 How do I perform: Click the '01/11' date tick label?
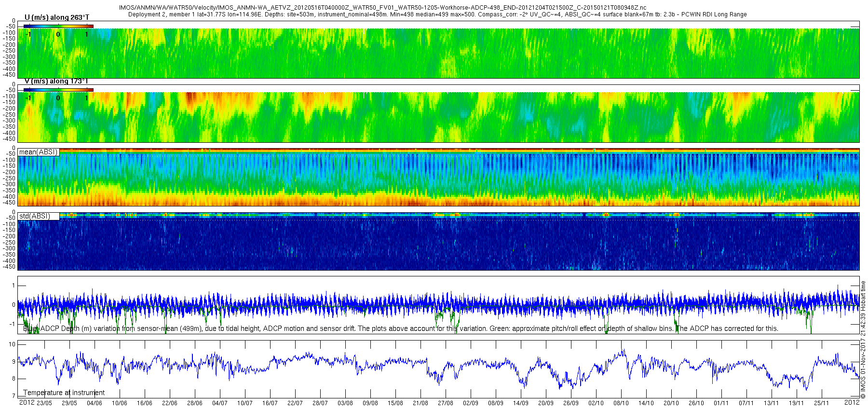coord(721,403)
